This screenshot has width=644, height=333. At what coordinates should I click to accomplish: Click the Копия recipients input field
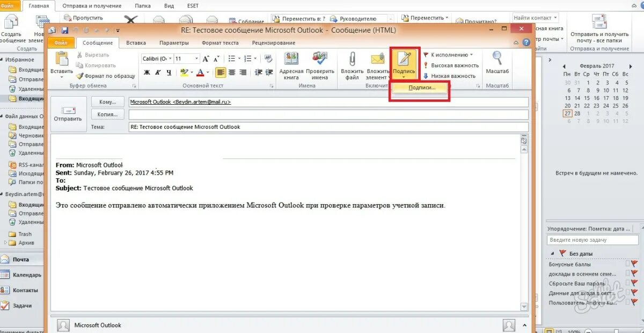click(328, 114)
